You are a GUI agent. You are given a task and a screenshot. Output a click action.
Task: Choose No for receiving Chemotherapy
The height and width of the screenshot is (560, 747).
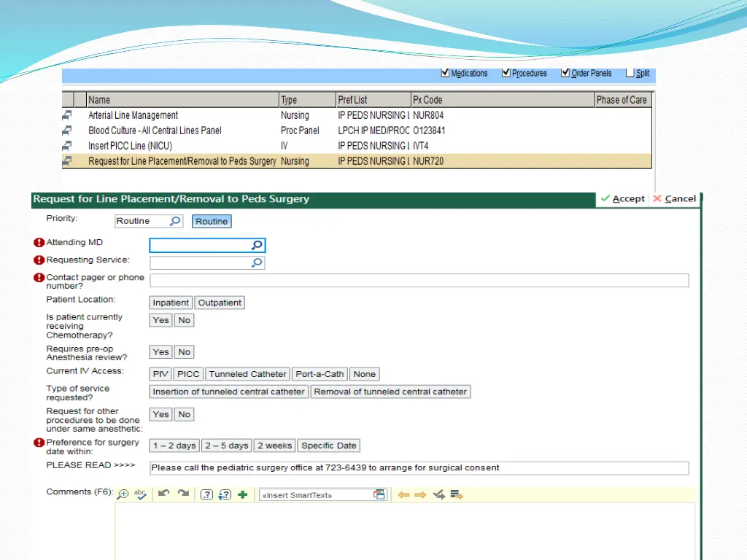point(185,321)
